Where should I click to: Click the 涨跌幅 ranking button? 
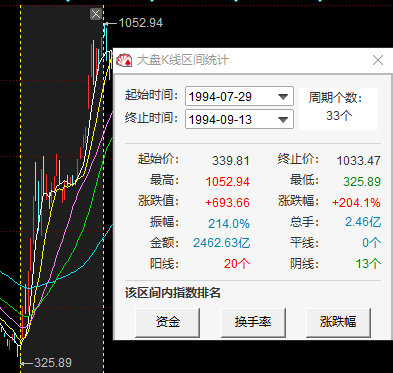coord(338,322)
